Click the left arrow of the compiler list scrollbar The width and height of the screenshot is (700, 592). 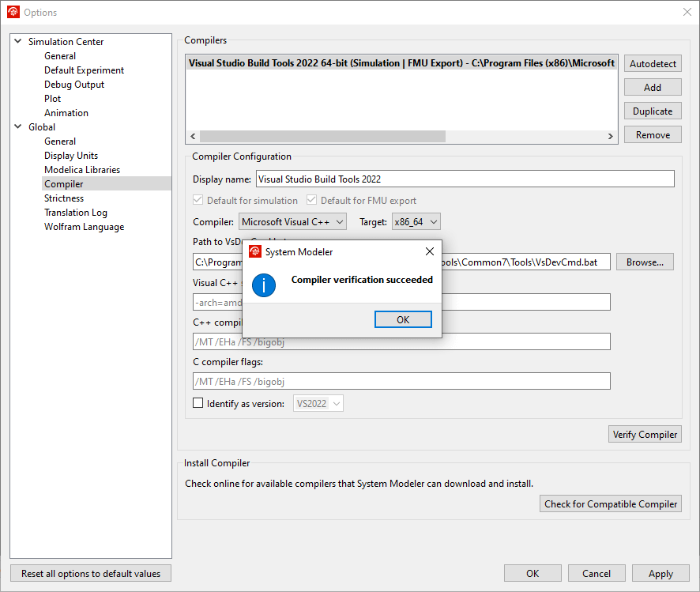pos(193,136)
